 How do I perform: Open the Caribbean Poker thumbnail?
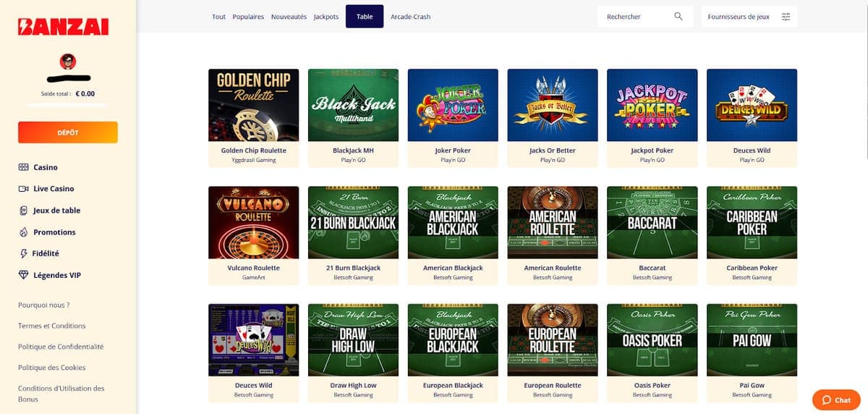point(752,222)
